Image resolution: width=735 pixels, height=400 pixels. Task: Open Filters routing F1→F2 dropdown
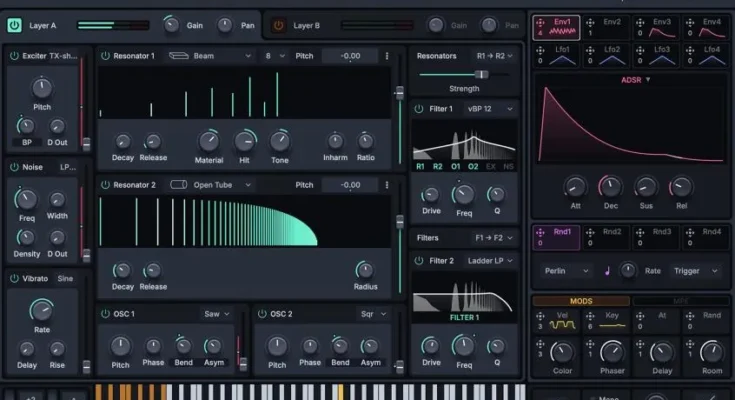click(494, 238)
